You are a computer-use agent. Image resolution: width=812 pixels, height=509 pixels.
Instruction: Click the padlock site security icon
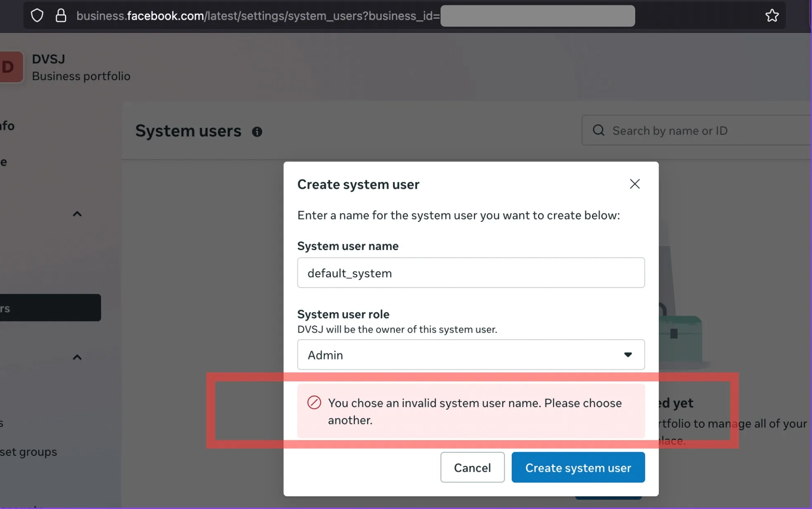(x=61, y=16)
